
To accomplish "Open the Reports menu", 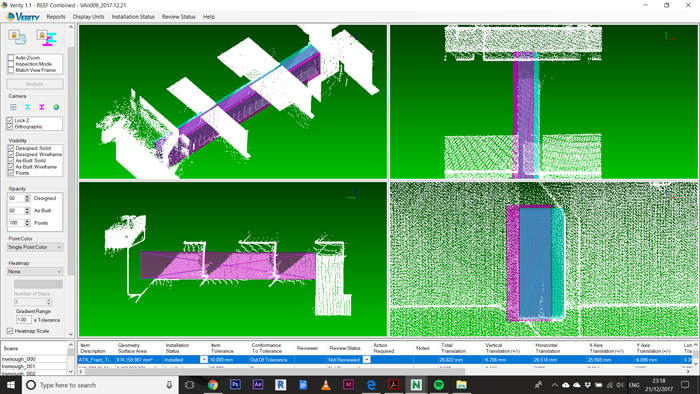I will click(56, 17).
